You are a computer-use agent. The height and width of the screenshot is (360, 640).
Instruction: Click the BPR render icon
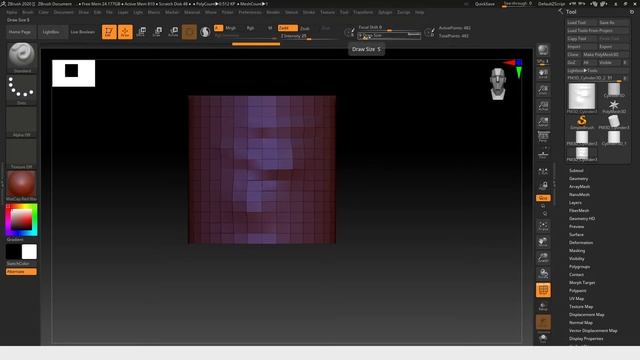click(x=543, y=51)
